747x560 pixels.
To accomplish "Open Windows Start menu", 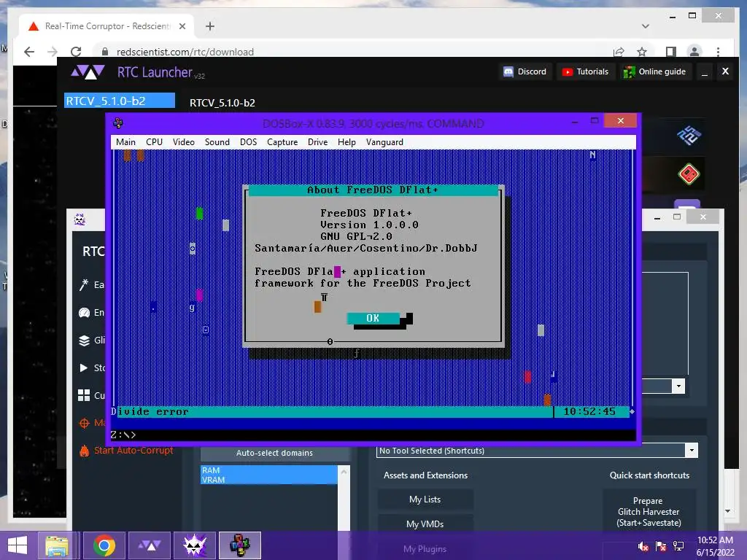I will click(x=18, y=545).
